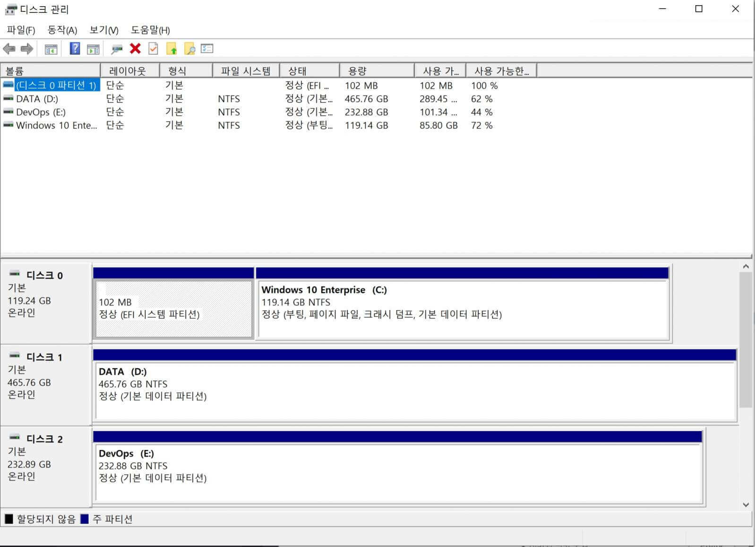
Task: Open the 도움말(H) menu
Action: (150, 30)
